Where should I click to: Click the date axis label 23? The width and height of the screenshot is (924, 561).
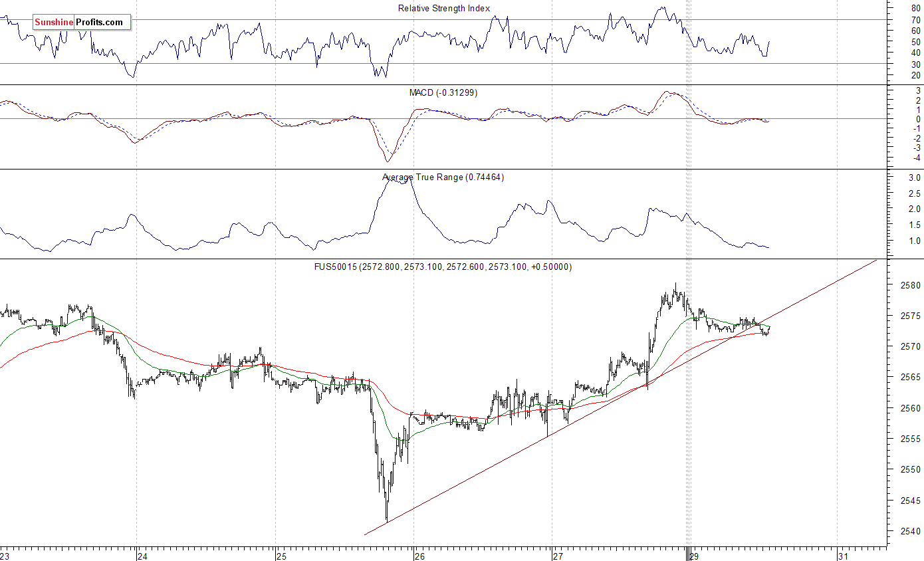[5, 556]
